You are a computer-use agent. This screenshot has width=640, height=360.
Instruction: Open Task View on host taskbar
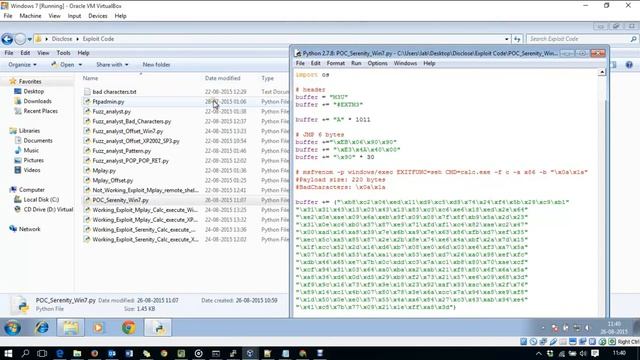coord(42,353)
